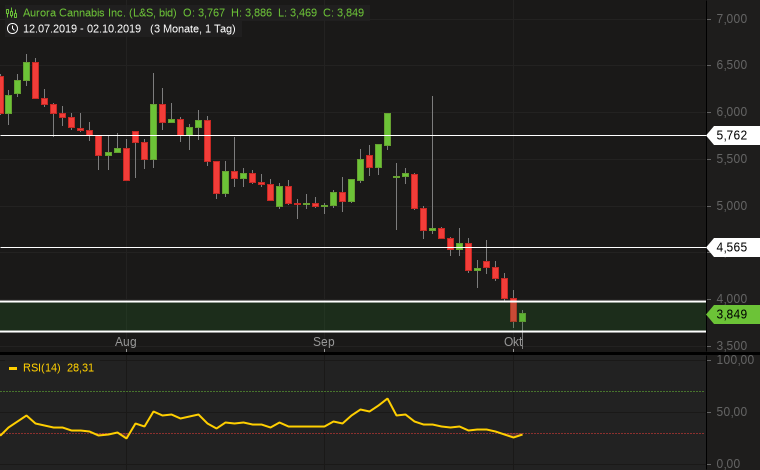The width and height of the screenshot is (760, 470).
Task: Click the 3,500 price axis label
Action: pyautogui.click(x=732, y=346)
